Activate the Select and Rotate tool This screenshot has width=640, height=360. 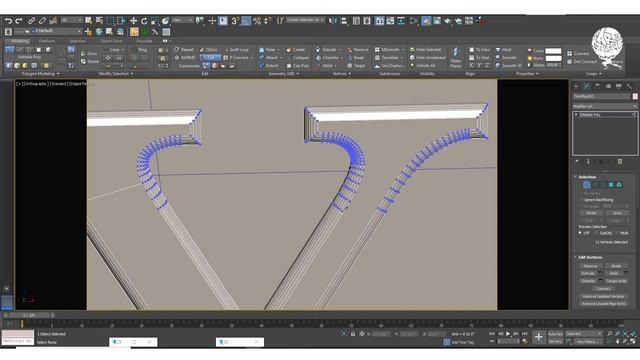click(144, 20)
